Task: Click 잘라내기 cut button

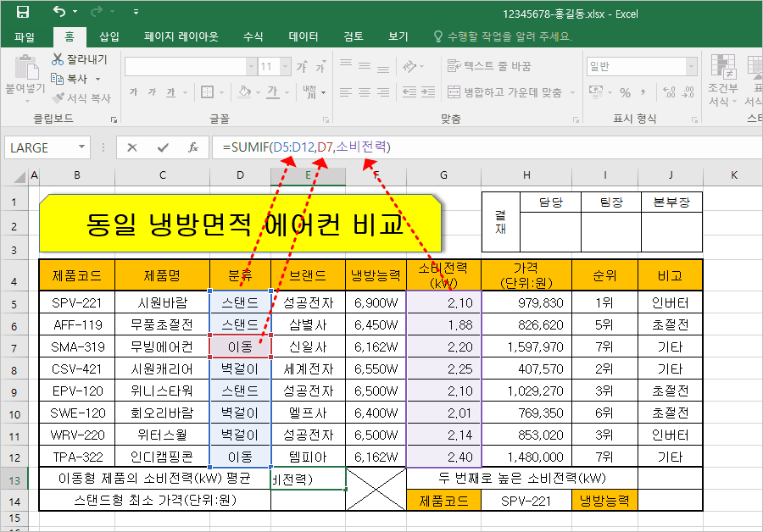Action: 80,59
